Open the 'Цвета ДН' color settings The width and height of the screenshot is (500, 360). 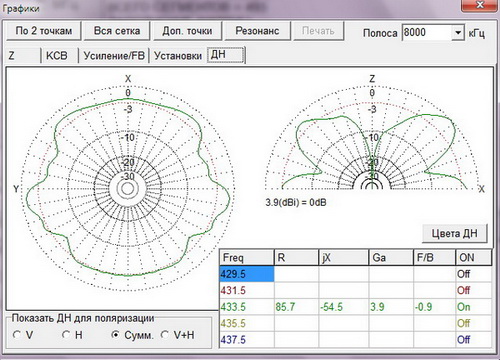(455, 233)
